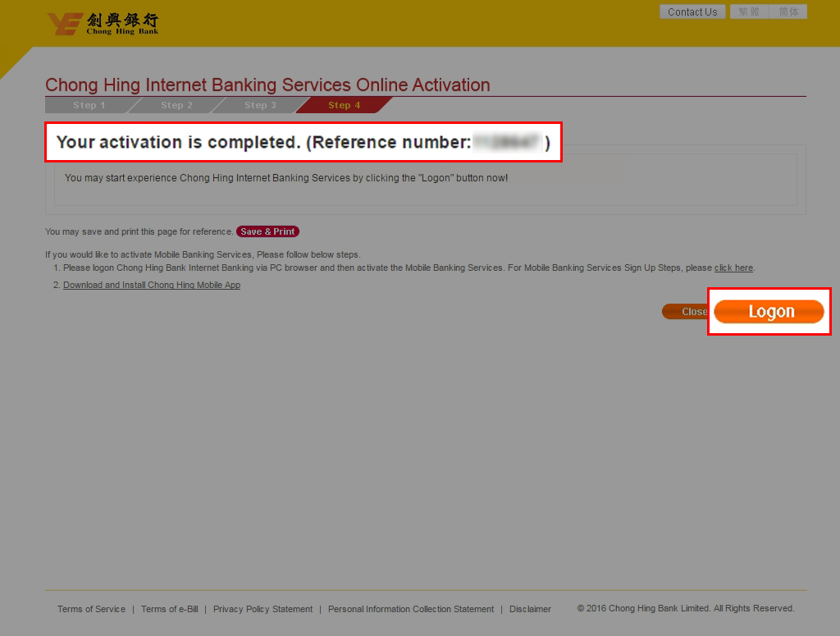
Task: Open the Terms of e-Bill link
Action: [x=169, y=609]
